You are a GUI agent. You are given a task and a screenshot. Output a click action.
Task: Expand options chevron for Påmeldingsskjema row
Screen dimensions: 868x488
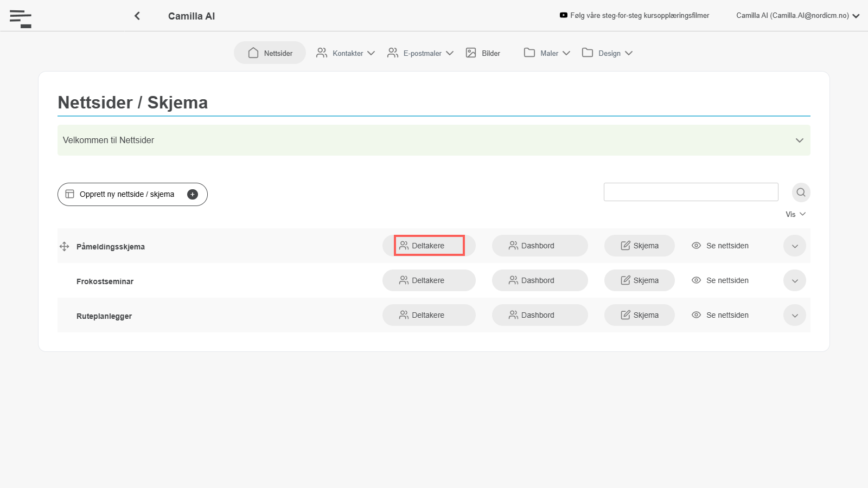click(x=795, y=246)
